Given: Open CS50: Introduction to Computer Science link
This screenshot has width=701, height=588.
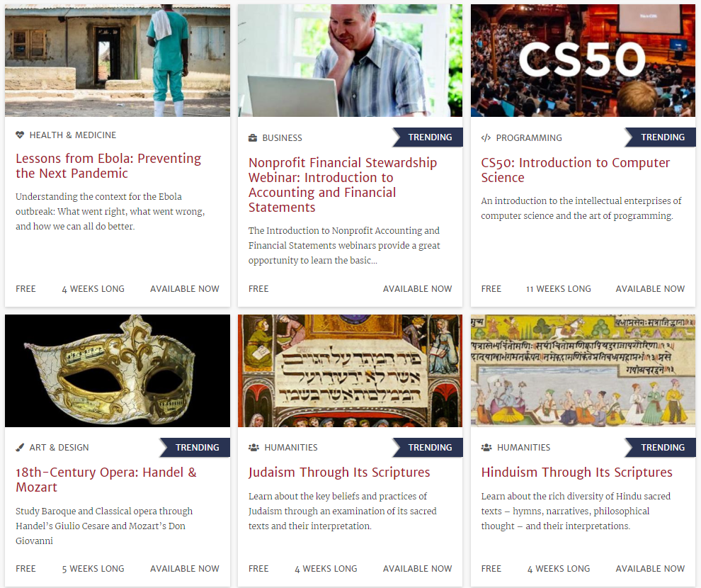Looking at the screenshot, I should (x=576, y=170).
